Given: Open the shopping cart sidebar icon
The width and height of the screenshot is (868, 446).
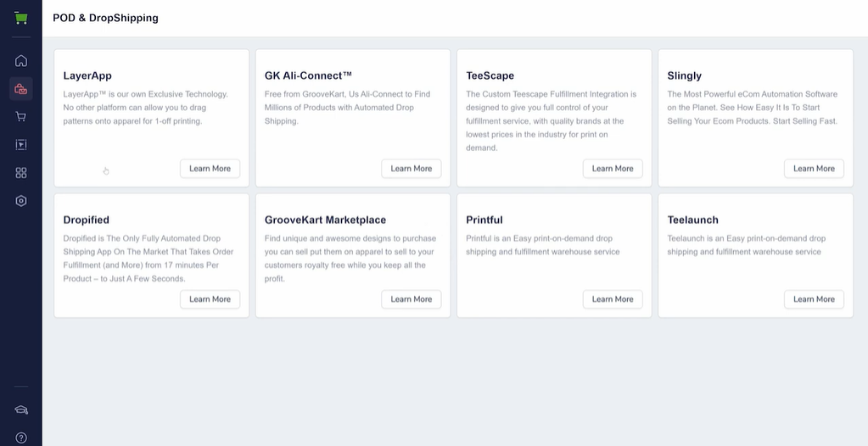Looking at the screenshot, I should (21, 117).
